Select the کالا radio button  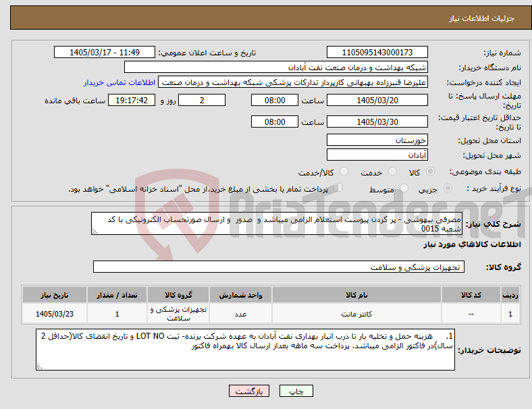(430, 171)
